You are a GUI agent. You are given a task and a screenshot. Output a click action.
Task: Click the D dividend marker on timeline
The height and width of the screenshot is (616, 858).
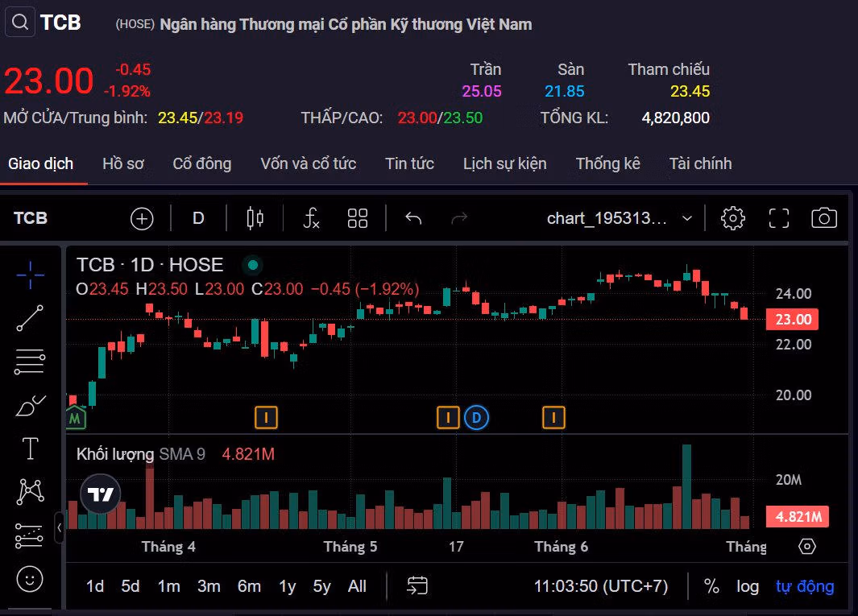pyautogui.click(x=477, y=417)
